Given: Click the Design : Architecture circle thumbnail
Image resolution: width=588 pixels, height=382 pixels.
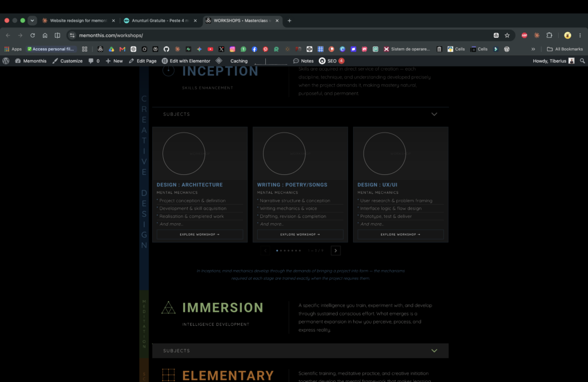Looking at the screenshot, I should [x=184, y=154].
